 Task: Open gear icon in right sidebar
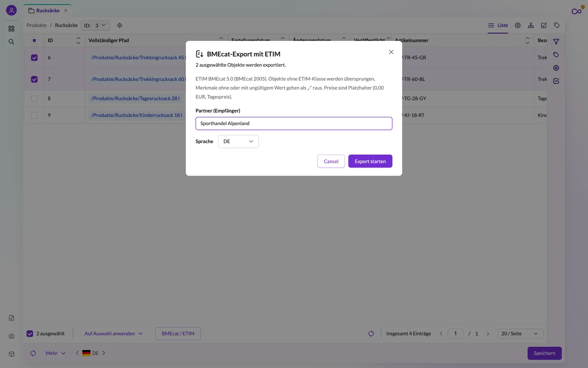click(x=556, y=68)
